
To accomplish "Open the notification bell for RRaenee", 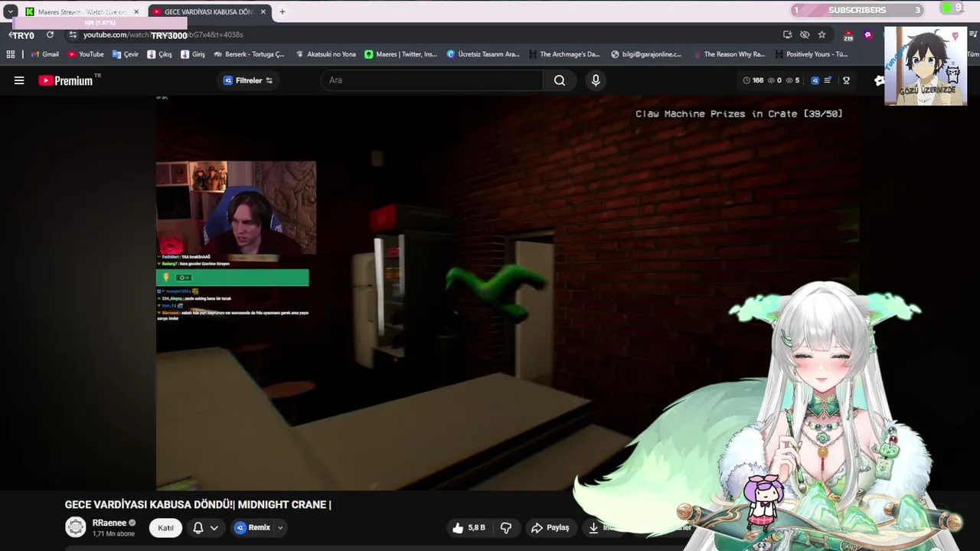I will (198, 527).
